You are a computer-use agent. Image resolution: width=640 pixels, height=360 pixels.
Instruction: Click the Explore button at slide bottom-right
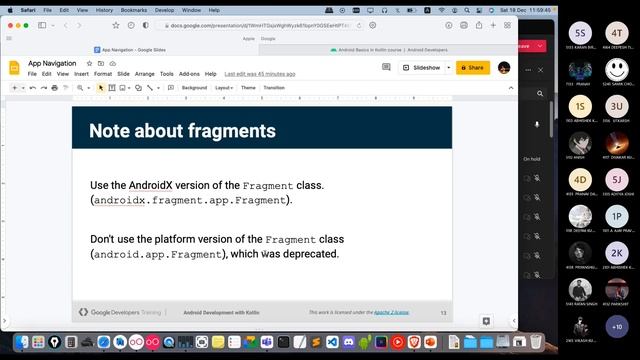pos(486,321)
